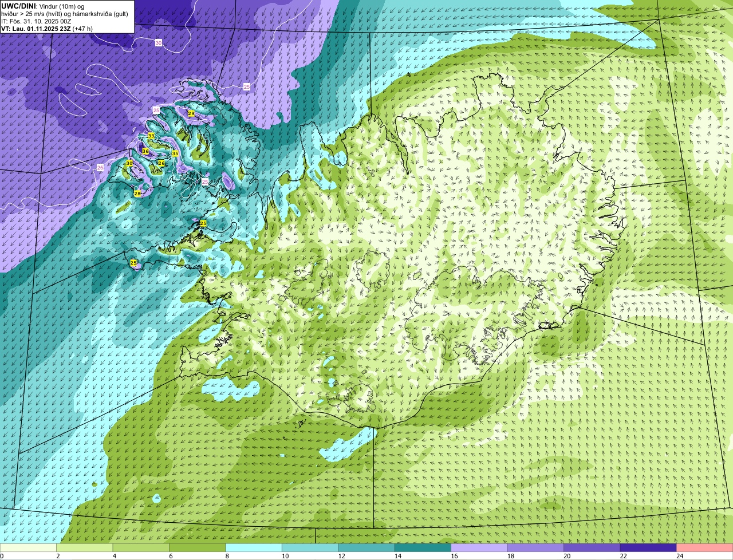
Task: Click the yellow gust label 26
Action: [161, 163]
